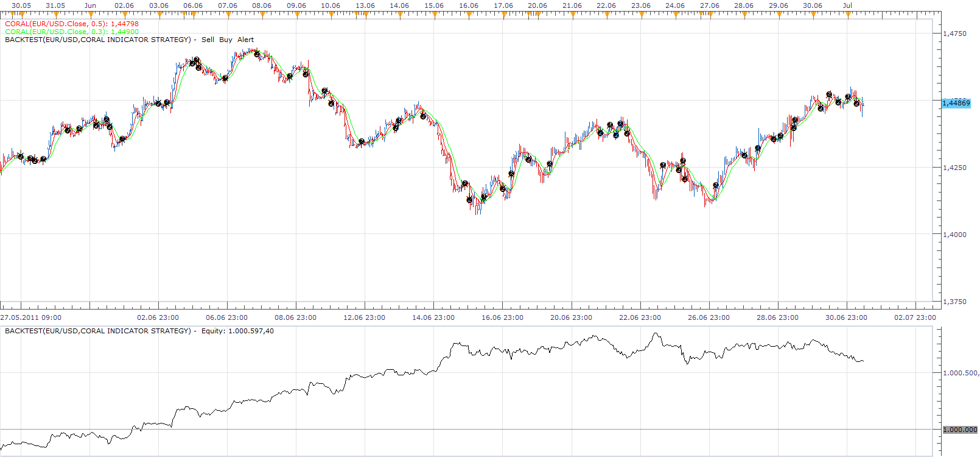Click the BACKTEST strategy label on price chart
This screenshot has width=980, height=457.
coord(98,40)
